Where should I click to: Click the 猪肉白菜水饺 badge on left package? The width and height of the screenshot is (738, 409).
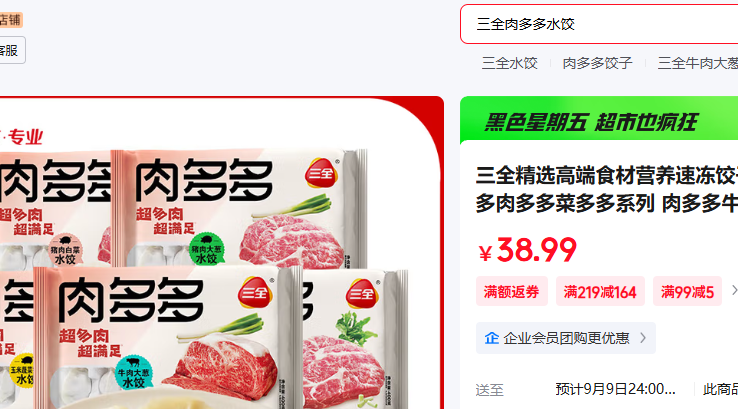pos(65,250)
